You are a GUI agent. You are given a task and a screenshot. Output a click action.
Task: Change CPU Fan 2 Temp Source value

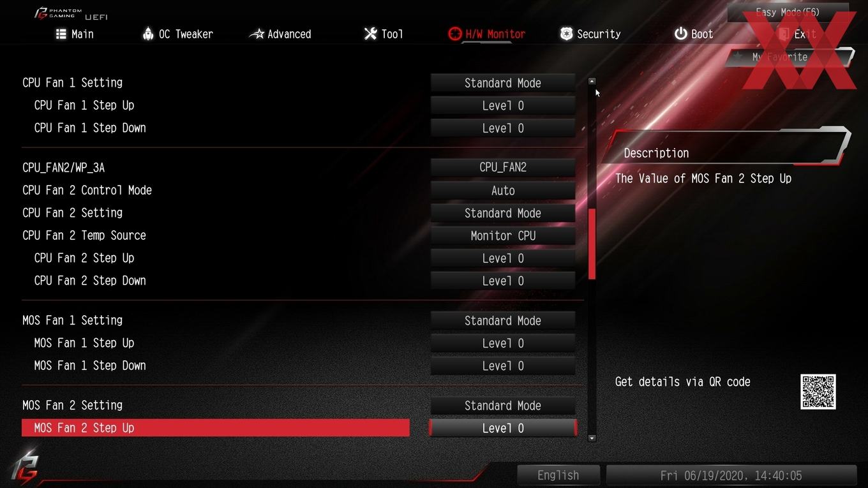[503, 235]
